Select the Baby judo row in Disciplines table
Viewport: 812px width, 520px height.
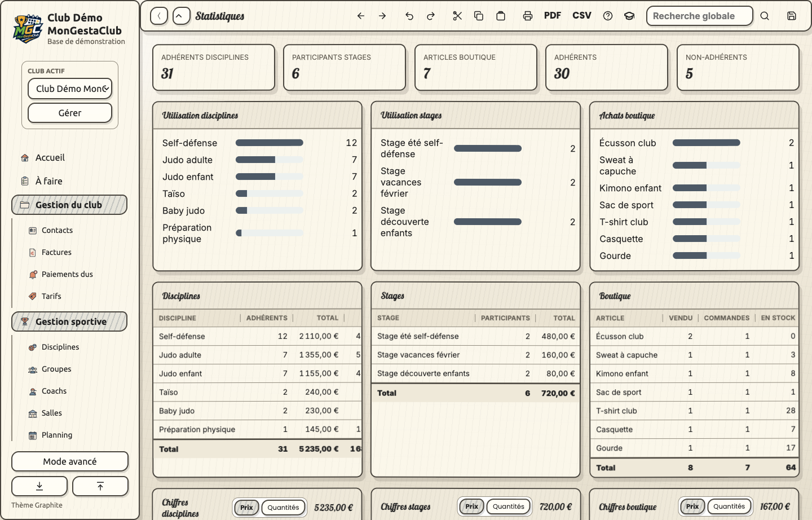[258, 411]
